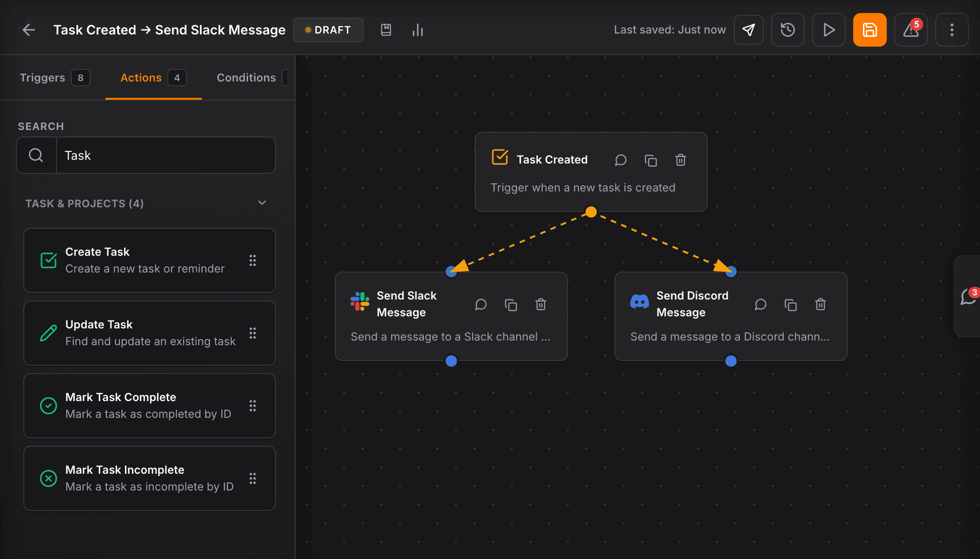The image size is (980, 559).
Task: Run the workflow with play button
Action: [x=828, y=30]
